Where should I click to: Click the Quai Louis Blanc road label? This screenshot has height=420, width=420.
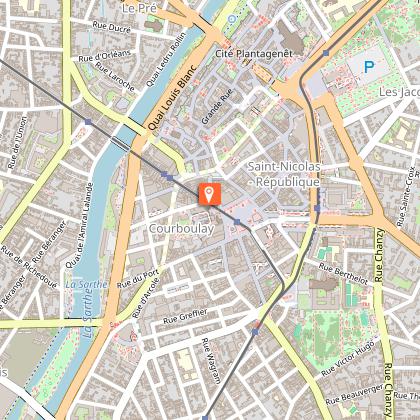click(x=172, y=97)
